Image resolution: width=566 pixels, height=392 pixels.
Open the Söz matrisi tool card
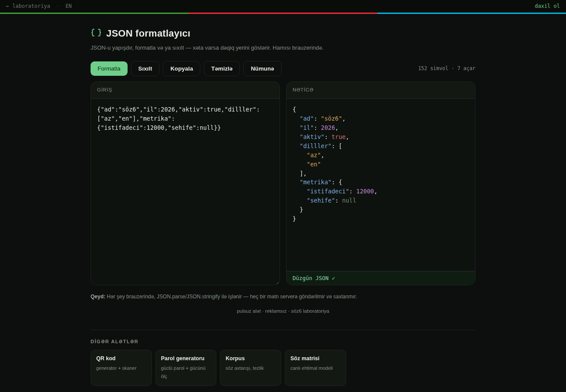(315, 368)
